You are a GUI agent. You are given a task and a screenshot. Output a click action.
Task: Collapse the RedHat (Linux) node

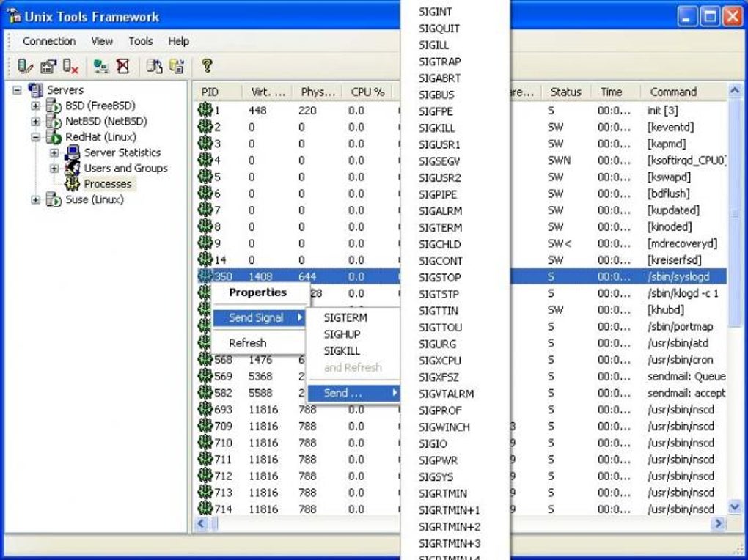(x=36, y=137)
